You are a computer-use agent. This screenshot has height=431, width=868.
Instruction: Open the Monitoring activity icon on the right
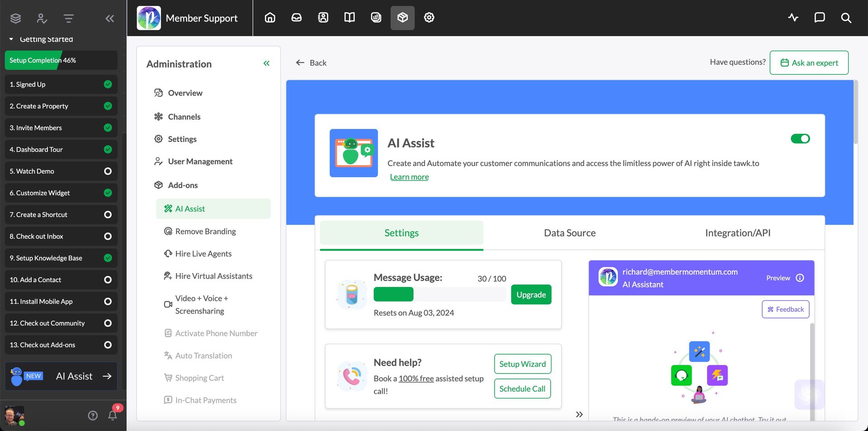pos(793,18)
